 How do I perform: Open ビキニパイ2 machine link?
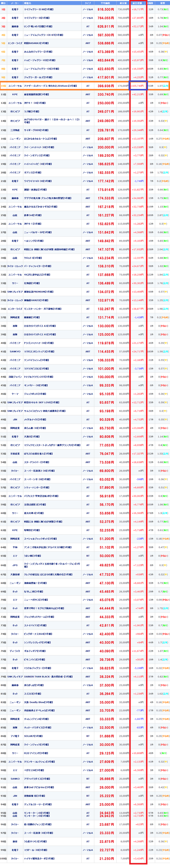(x=34, y=659)
